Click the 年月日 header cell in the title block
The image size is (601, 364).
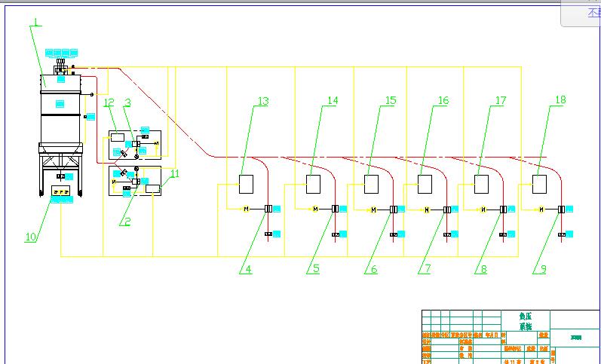coord(492,335)
